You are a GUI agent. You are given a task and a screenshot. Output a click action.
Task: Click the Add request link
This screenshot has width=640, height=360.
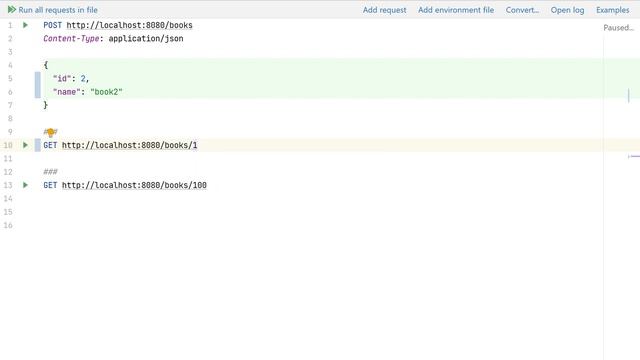pyautogui.click(x=384, y=10)
